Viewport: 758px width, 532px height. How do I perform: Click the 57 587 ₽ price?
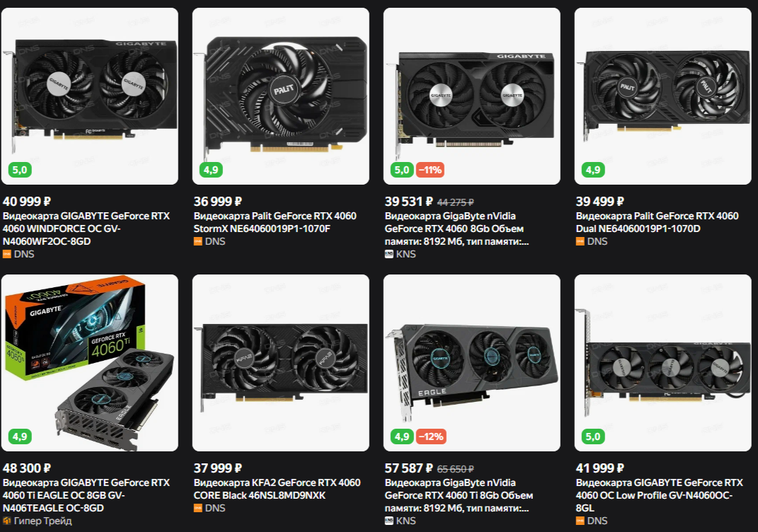(408, 468)
